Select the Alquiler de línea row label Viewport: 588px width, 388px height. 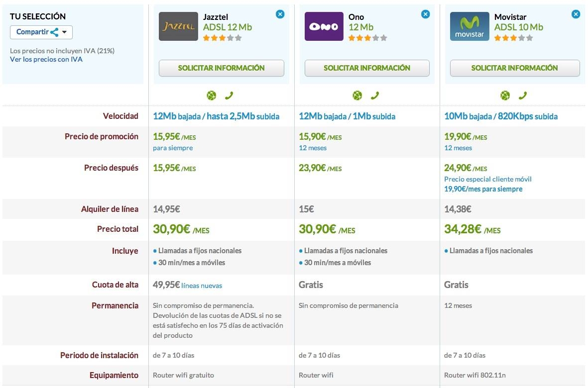[110, 209]
